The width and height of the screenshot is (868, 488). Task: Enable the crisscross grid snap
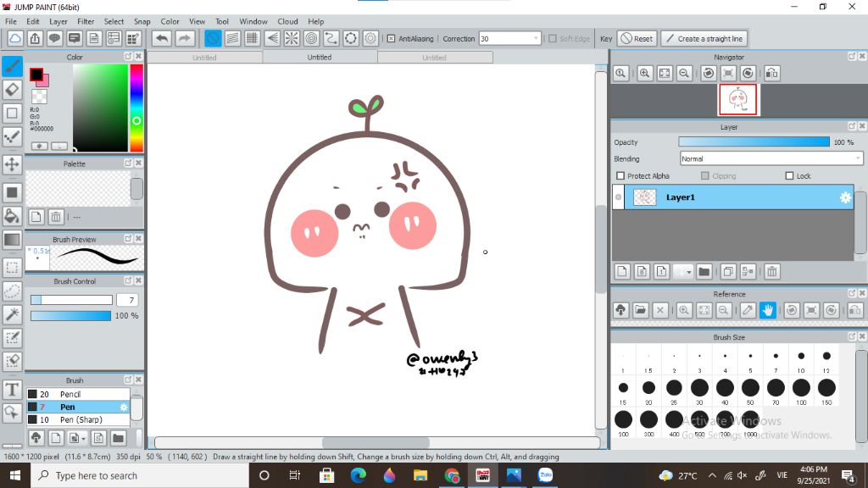(x=252, y=39)
